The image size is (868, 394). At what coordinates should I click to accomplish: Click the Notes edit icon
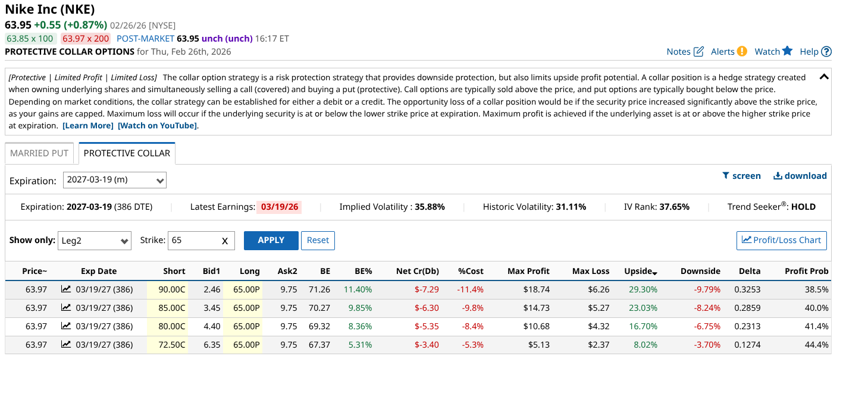(x=699, y=52)
